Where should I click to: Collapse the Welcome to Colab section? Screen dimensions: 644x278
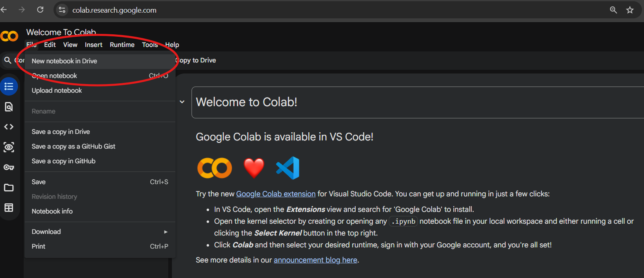[x=182, y=102]
